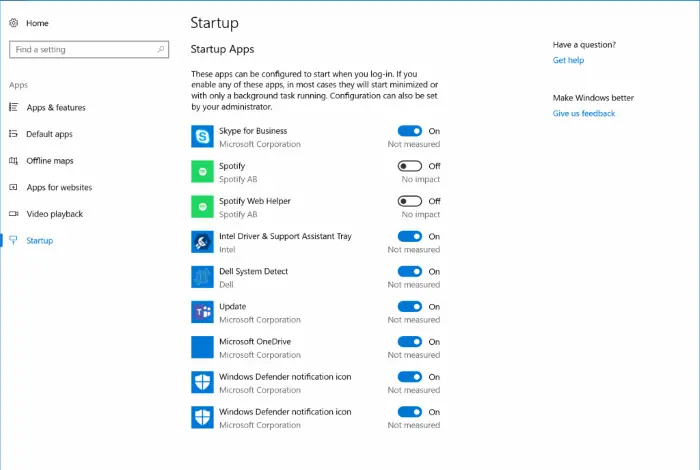This screenshot has width=700, height=470.
Task: Switch off Dell System Detect toggle
Action: click(x=410, y=271)
